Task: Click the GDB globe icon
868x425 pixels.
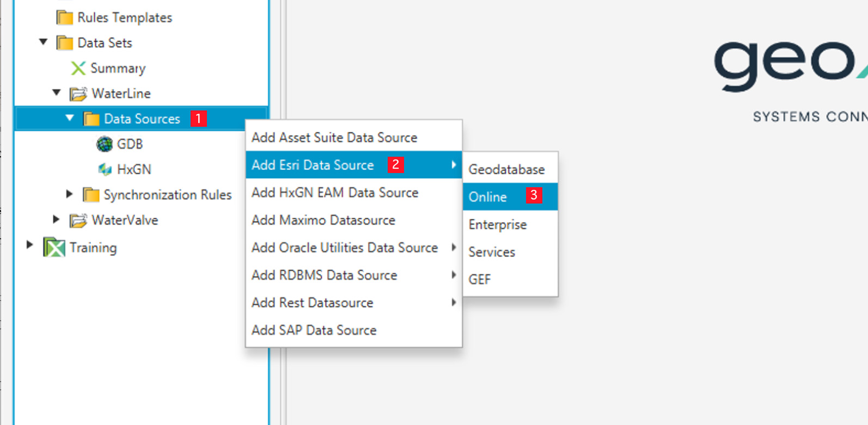Action: (x=105, y=144)
